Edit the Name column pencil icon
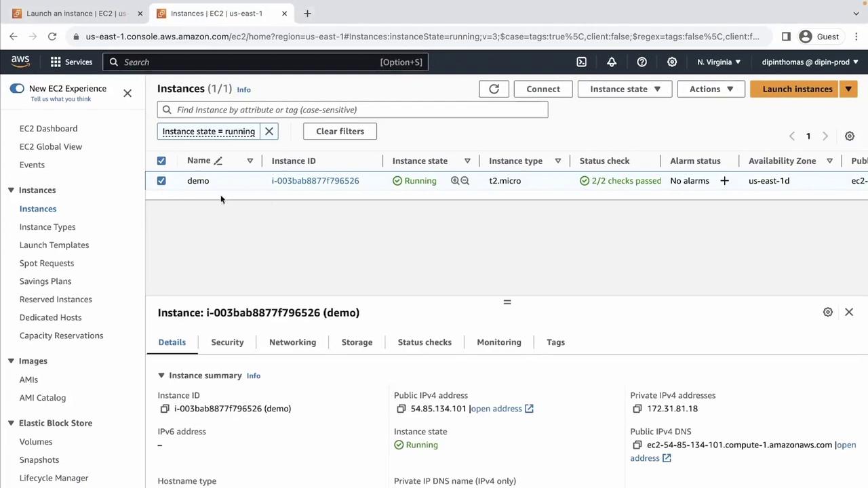The width and height of the screenshot is (868, 488). point(218,161)
